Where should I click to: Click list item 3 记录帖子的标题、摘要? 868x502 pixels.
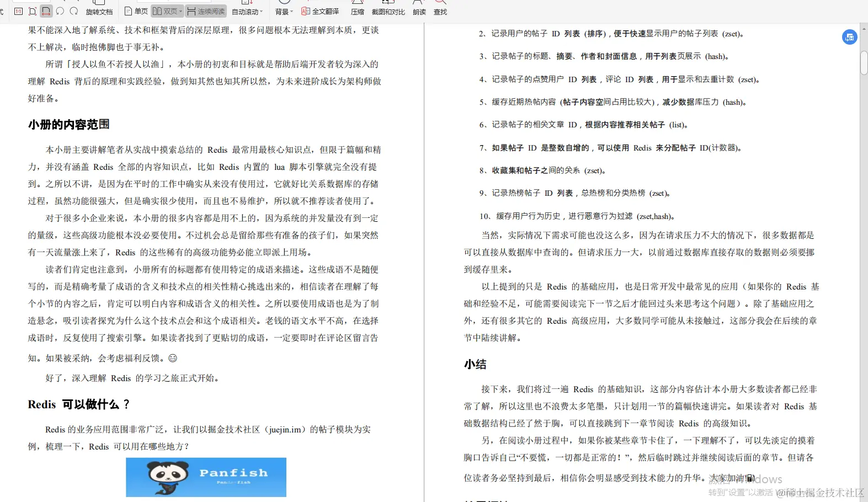pos(605,56)
